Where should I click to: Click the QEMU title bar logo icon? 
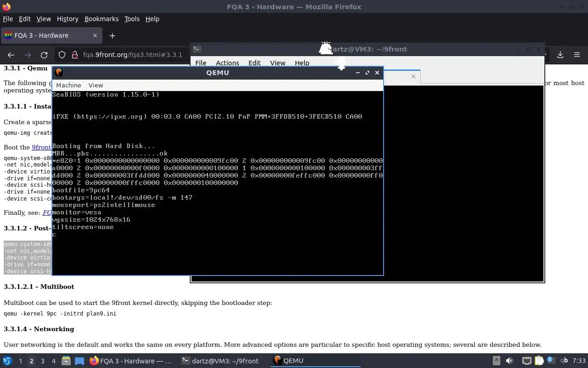tap(59, 72)
